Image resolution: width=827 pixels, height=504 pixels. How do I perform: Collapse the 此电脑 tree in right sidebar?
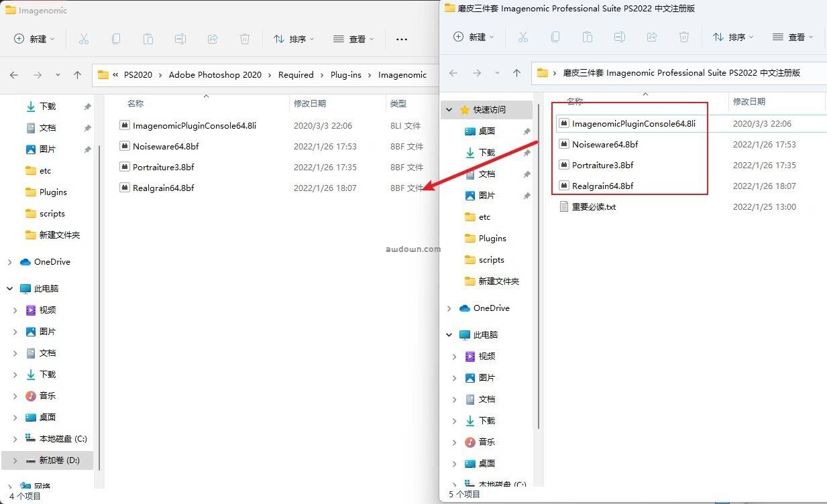pyautogui.click(x=449, y=334)
